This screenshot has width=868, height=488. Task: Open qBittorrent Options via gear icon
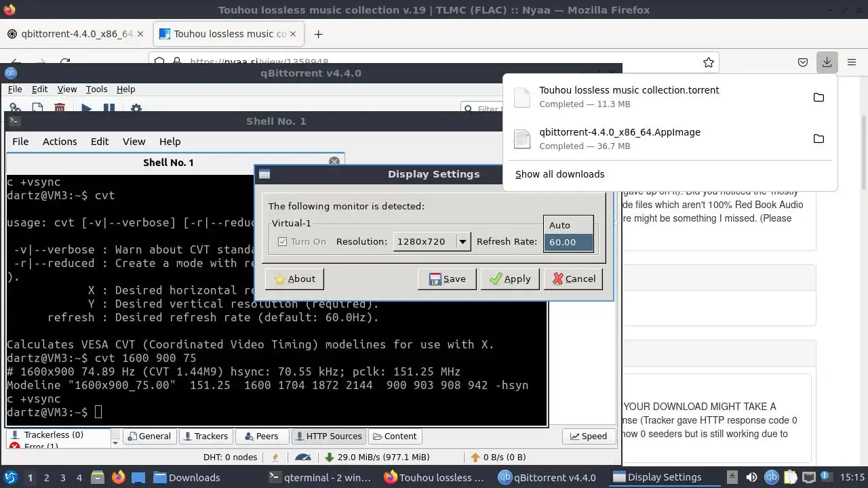pyautogui.click(x=136, y=108)
